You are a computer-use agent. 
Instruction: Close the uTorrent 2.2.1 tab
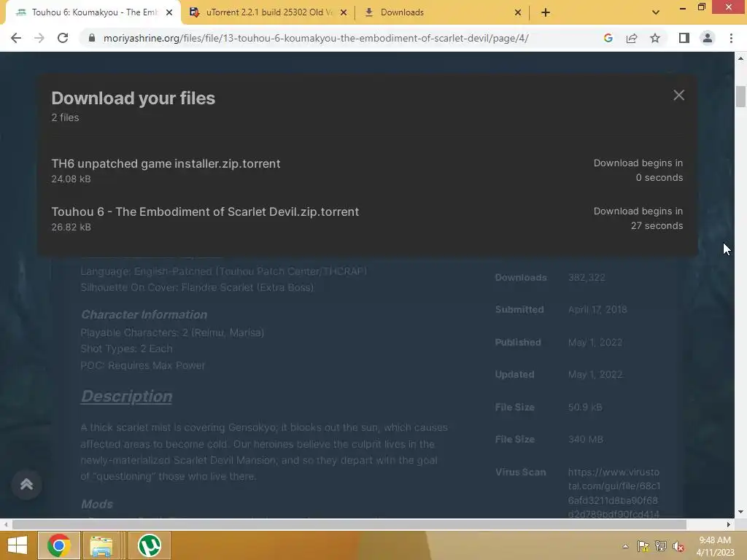[344, 12]
